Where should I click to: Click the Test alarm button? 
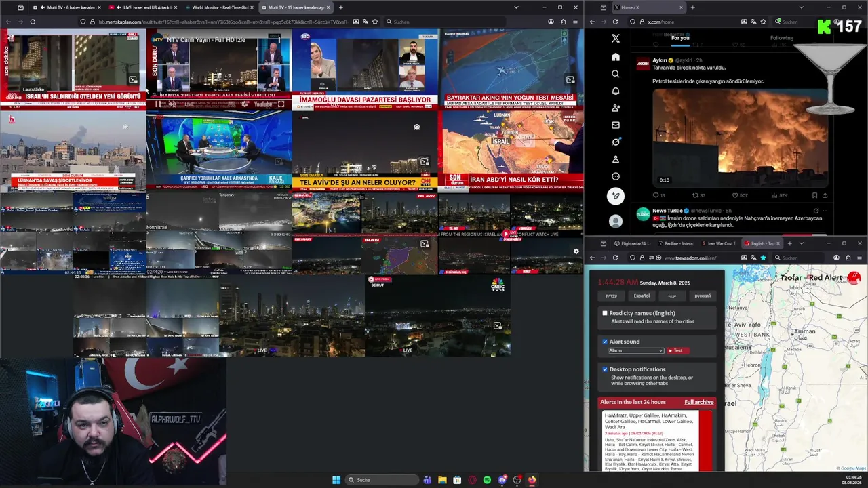click(677, 350)
